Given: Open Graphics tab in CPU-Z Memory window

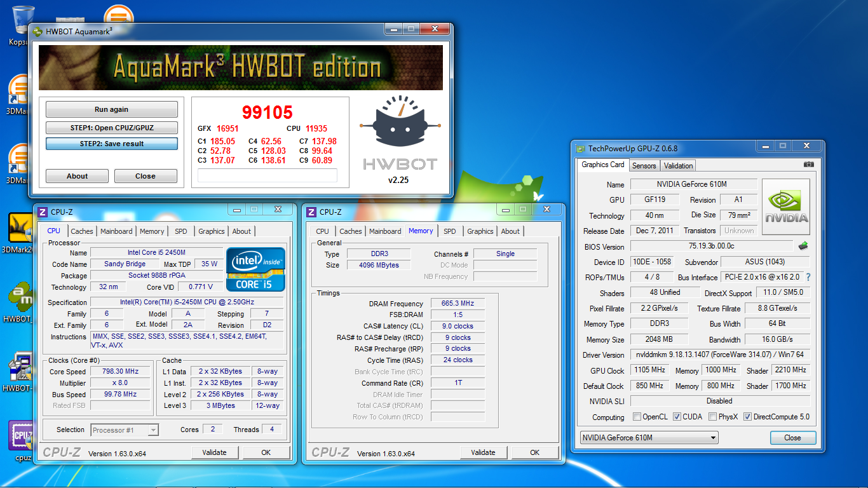Looking at the screenshot, I should pos(480,231).
